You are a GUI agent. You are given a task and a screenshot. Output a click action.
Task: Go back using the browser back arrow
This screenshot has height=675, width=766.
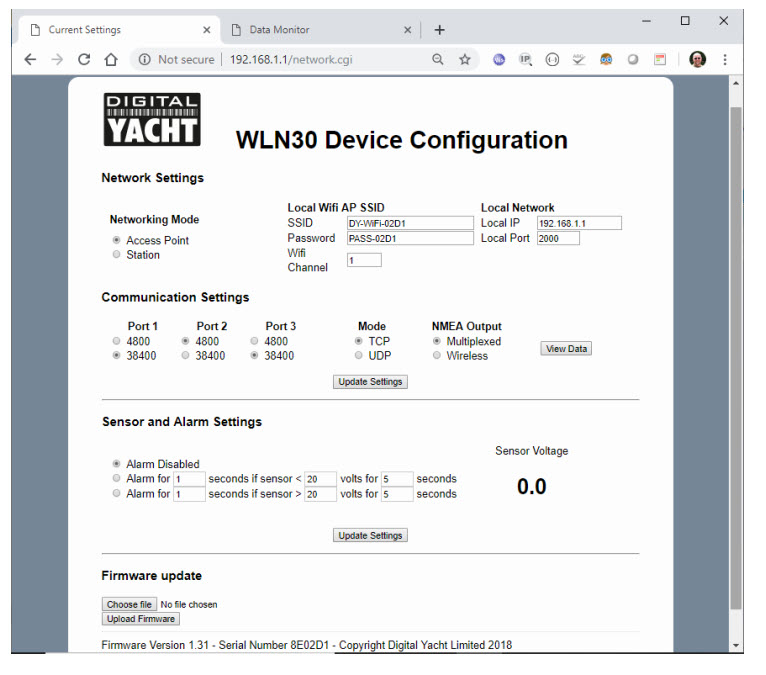(x=30, y=60)
